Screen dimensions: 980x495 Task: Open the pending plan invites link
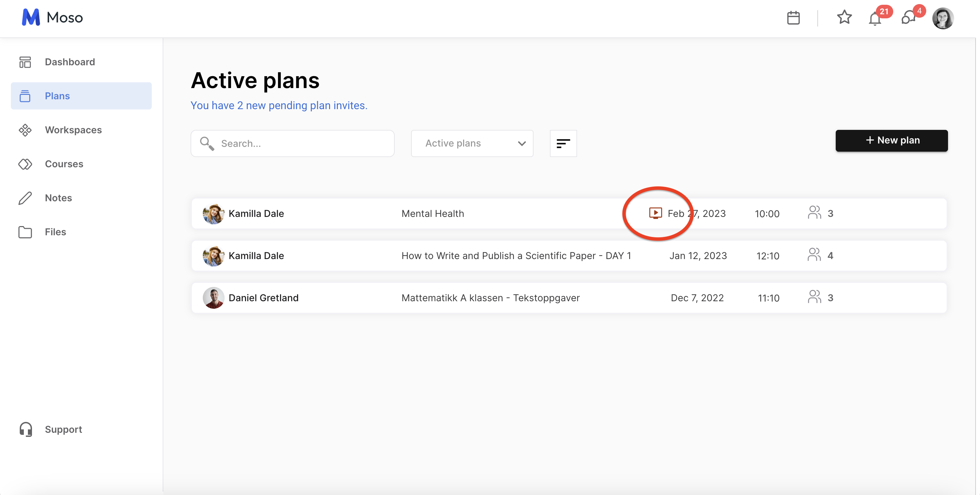279,105
